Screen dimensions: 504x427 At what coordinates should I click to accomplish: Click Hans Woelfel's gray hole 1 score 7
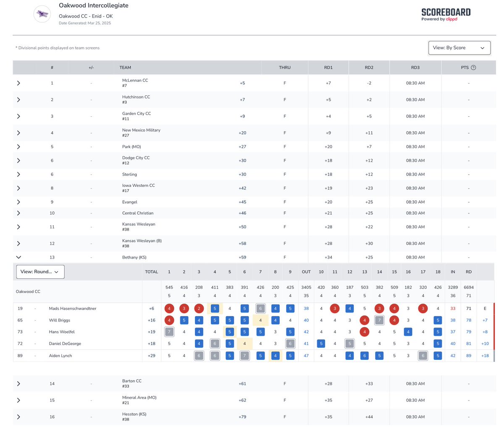coord(169,332)
